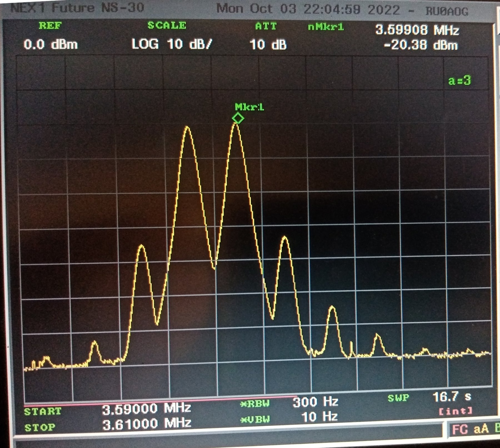Click the 16.7 s sweep time value
Screen dimensions: 500x448
(x=452, y=397)
